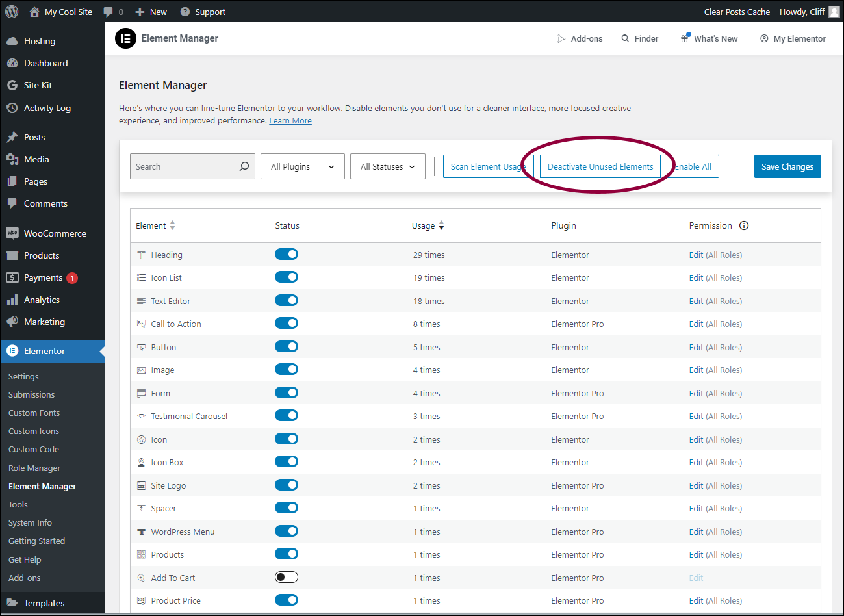Open the WordPress logo menu
Screen dimensions: 844x616
(12, 12)
